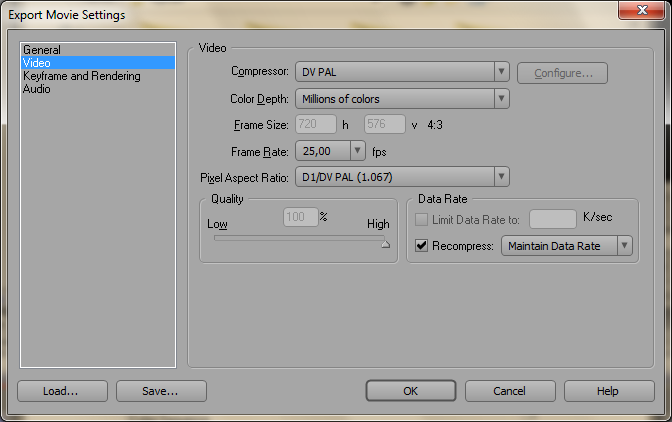Close the Export Movie Settings dialog
The width and height of the screenshot is (672, 422).
[641, 10]
